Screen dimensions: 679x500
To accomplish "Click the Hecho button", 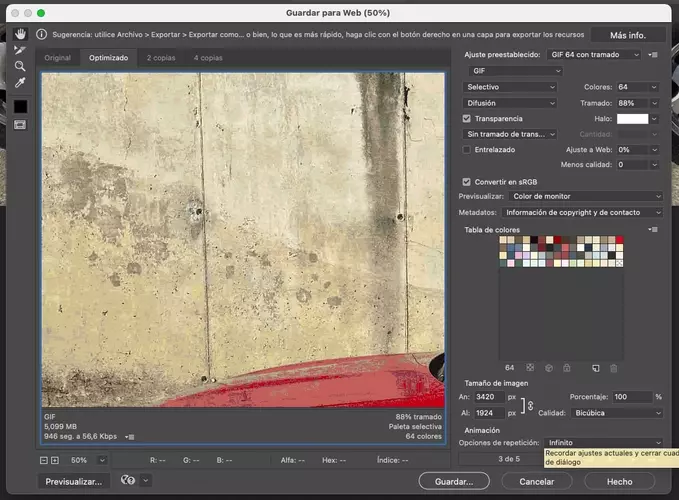I will (619, 481).
